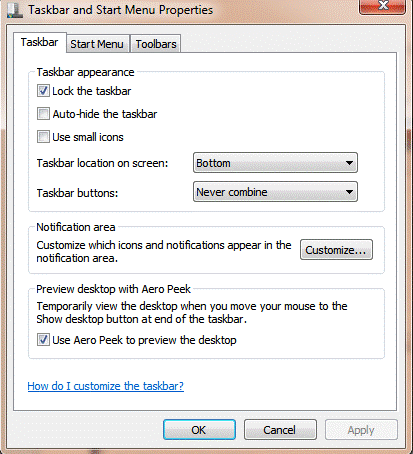Click the taskbar properties icon in title bar
The image size is (413, 454).
click(x=15, y=10)
